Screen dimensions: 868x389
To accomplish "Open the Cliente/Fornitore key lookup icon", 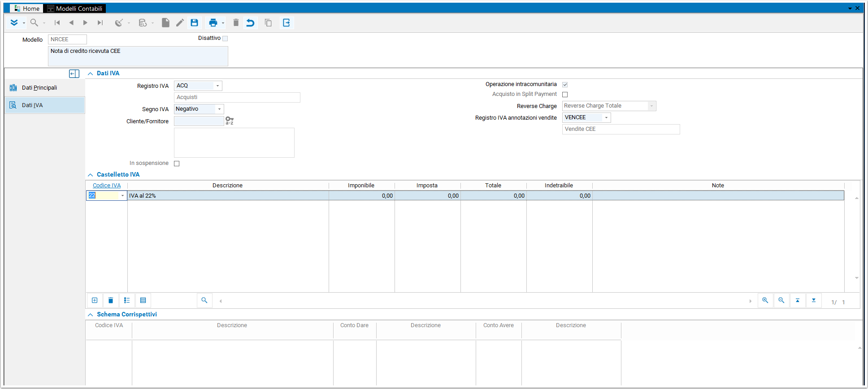I will 230,121.
